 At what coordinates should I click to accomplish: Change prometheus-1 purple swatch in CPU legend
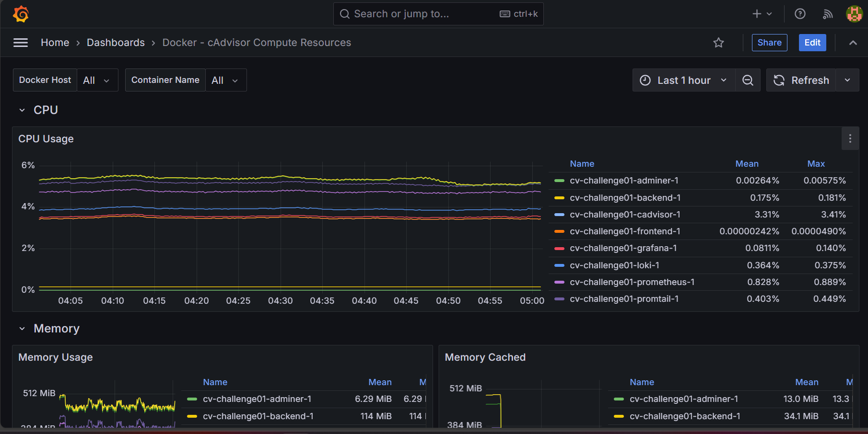pyautogui.click(x=559, y=282)
